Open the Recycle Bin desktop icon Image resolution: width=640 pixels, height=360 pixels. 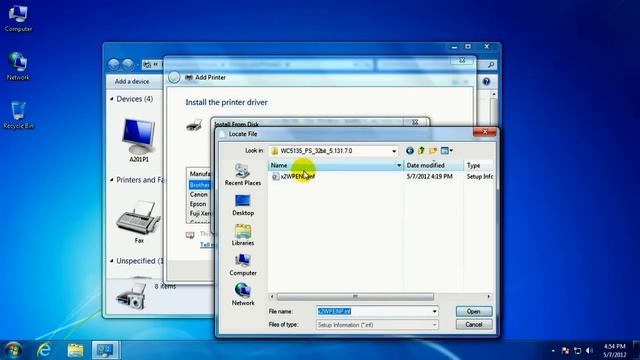18,115
